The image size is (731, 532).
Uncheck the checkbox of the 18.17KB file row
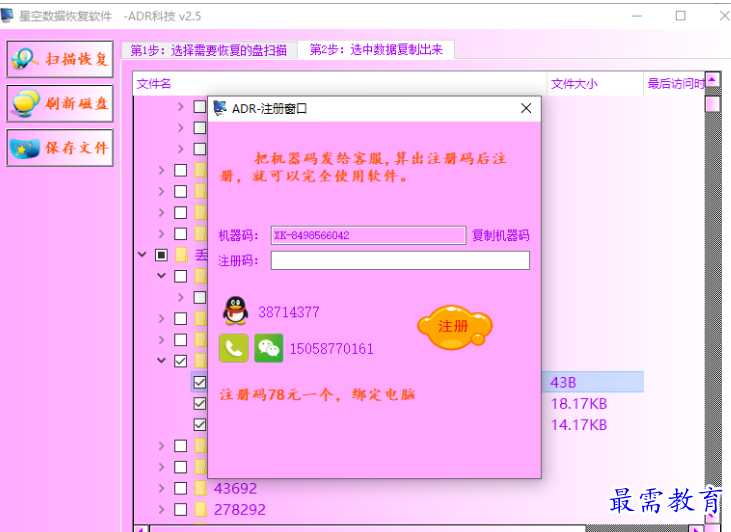coord(200,403)
